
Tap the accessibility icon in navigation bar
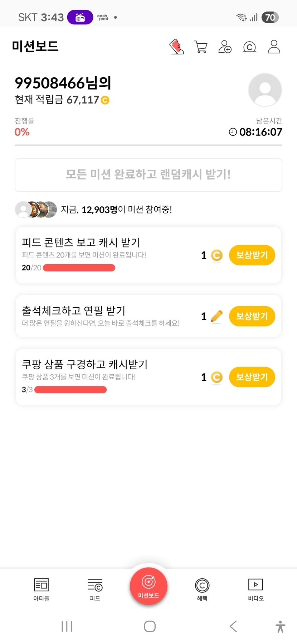[281, 626]
